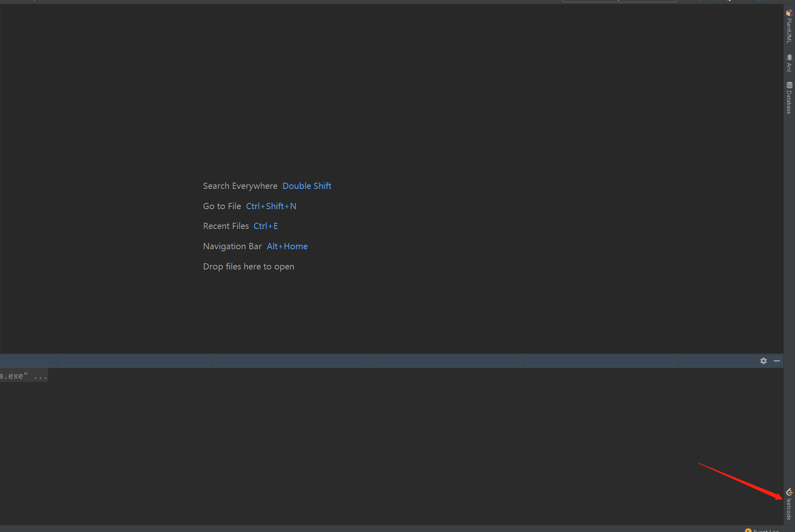Click the "Alt+Home" Navigation Bar link

(x=287, y=246)
